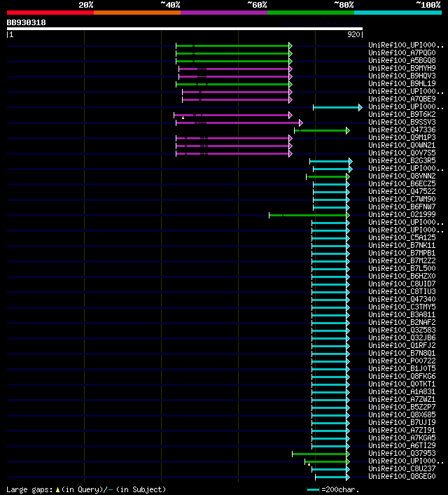
Task: Open hit UniRef100_B1J0T5
Action: tap(402, 368)
